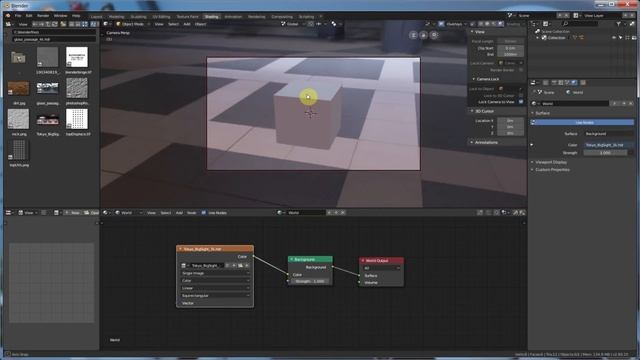Adjust the Strength slider in World properties

tap(605, 153)
